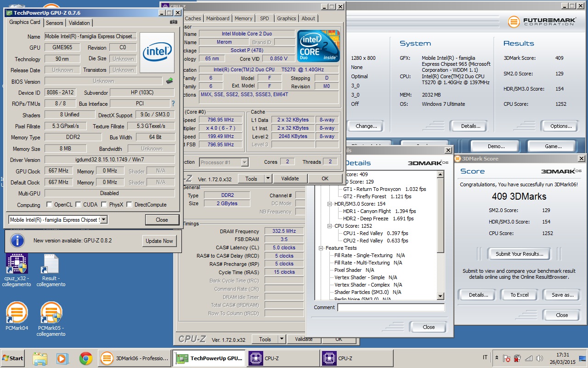Click To Excel button in Score window

coord(520,295)
